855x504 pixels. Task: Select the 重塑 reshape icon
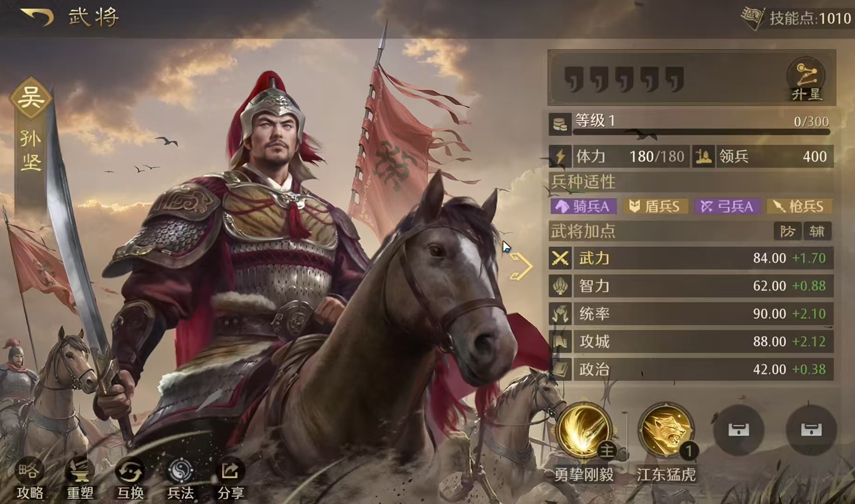(x=80, y=479)
